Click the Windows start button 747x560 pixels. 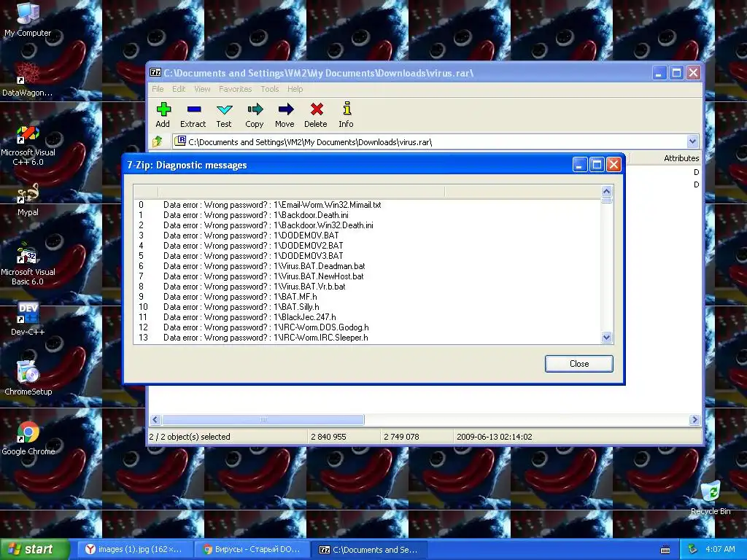pos(35,550)
